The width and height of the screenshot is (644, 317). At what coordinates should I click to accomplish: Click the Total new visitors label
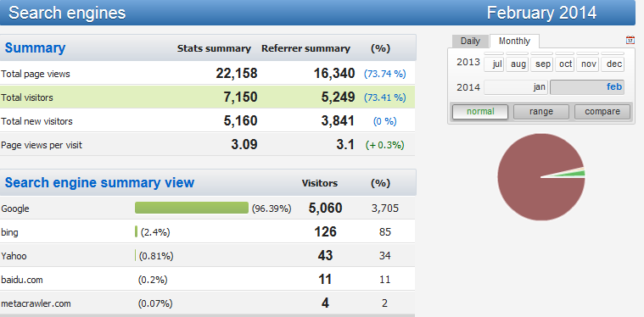(x=36, y=122)
